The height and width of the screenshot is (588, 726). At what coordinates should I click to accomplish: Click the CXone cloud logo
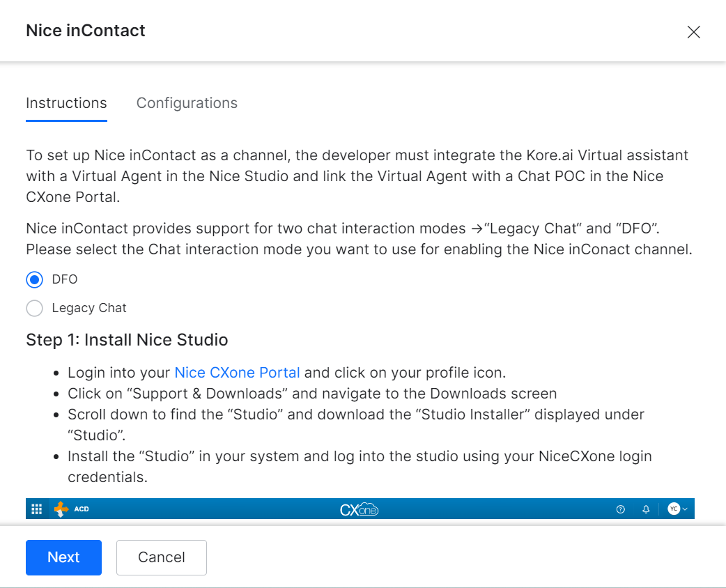pyautogui.click(x=360, y=509)
